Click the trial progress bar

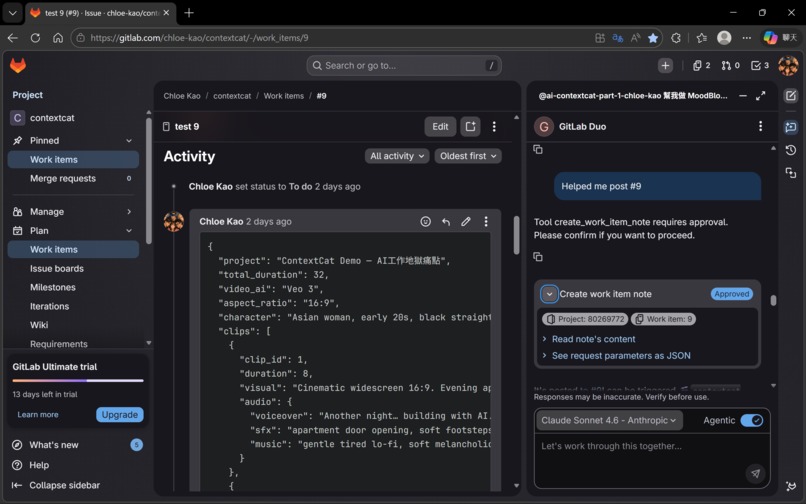coord(78,381)
